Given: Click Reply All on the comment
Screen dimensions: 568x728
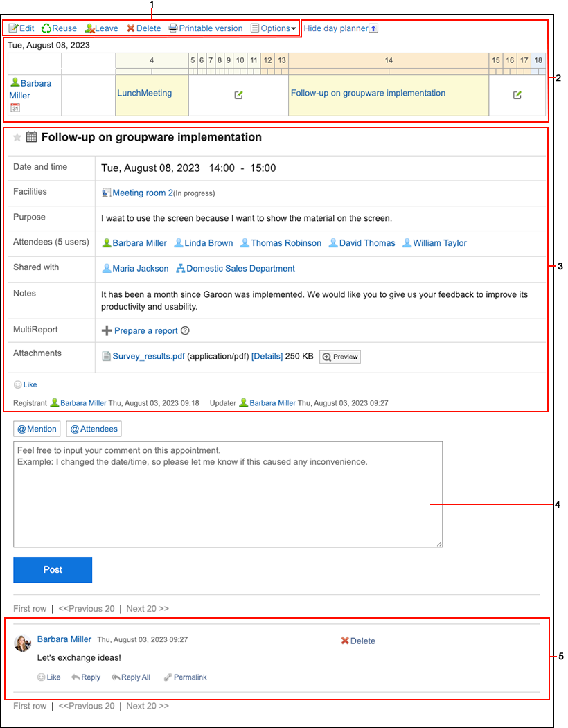Looking at the screenshot, I should [131, 677].
